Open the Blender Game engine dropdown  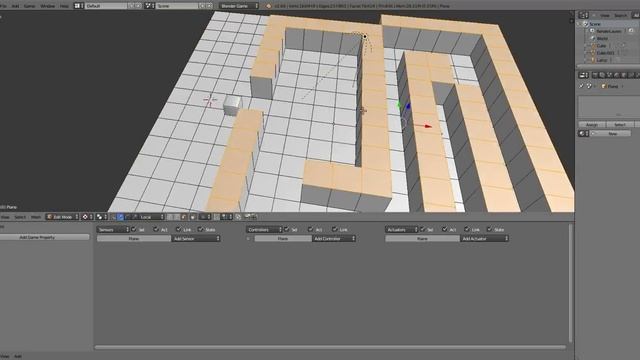point(239,6)
